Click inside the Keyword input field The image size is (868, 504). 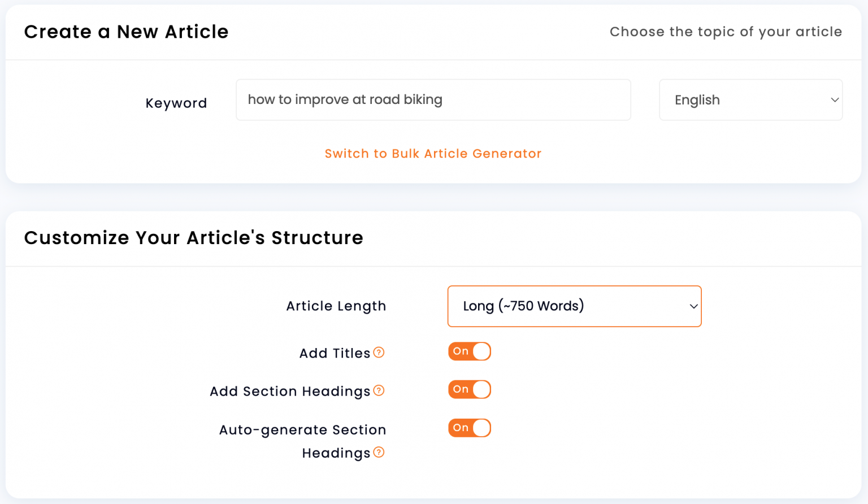click(433, 99)
